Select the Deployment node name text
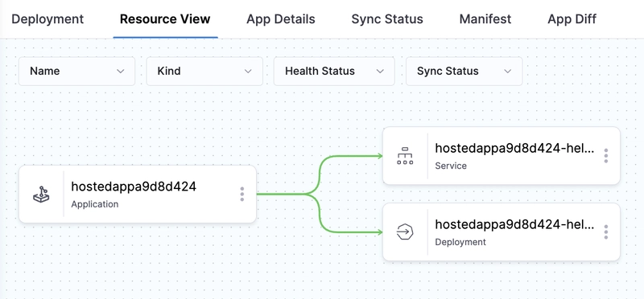This screenshot has height=299, width=644. point(514,225)
